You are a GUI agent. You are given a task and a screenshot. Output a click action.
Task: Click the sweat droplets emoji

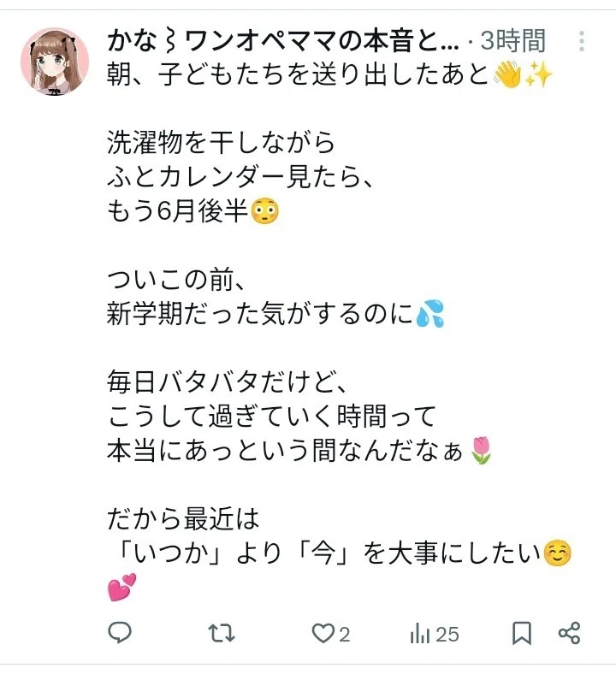click(x=429, y=313)
